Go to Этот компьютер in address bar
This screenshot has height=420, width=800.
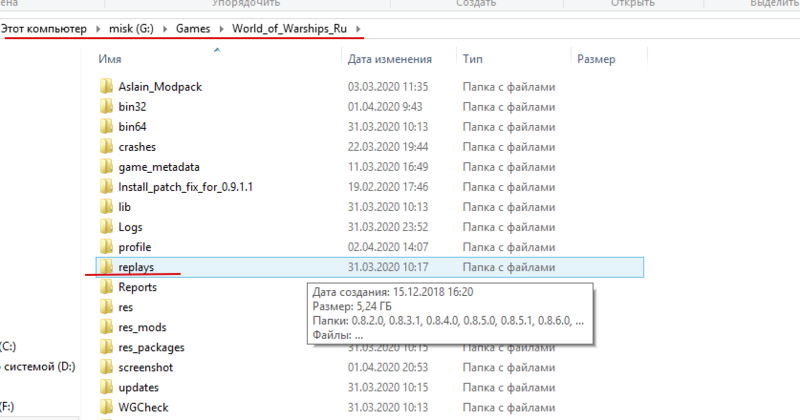tap(44, 29)
